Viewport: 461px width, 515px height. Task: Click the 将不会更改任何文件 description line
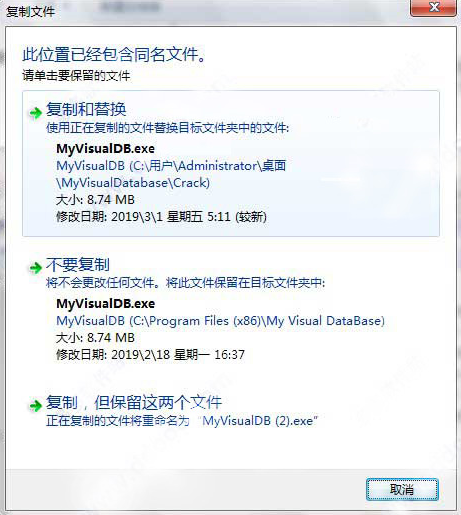(x=185, y=283)
